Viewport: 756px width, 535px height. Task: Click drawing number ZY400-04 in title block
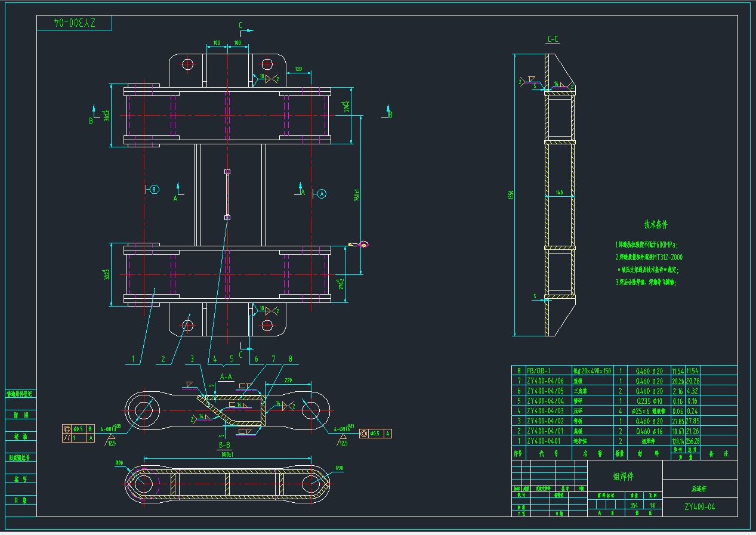click(x=699, y=508)
